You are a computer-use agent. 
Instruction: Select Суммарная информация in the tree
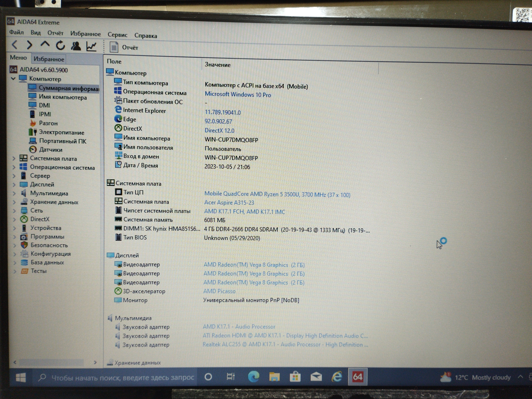point(63,88)
